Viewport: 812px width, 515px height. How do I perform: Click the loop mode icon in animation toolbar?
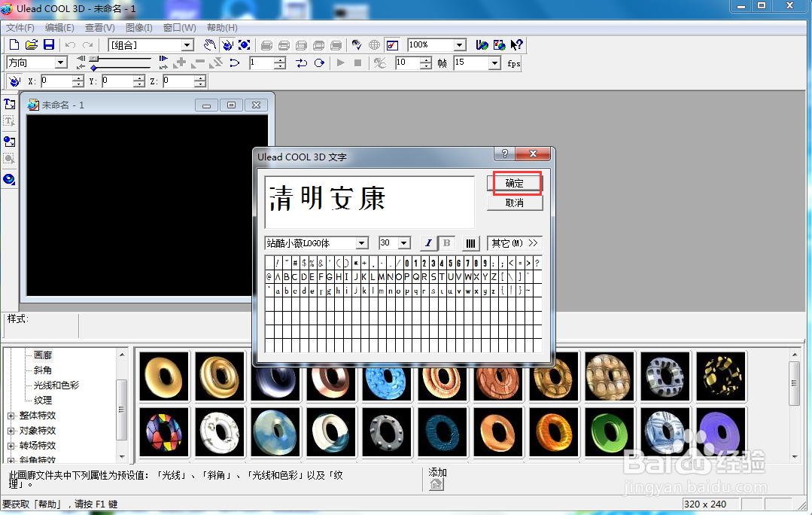coord(301,63)
